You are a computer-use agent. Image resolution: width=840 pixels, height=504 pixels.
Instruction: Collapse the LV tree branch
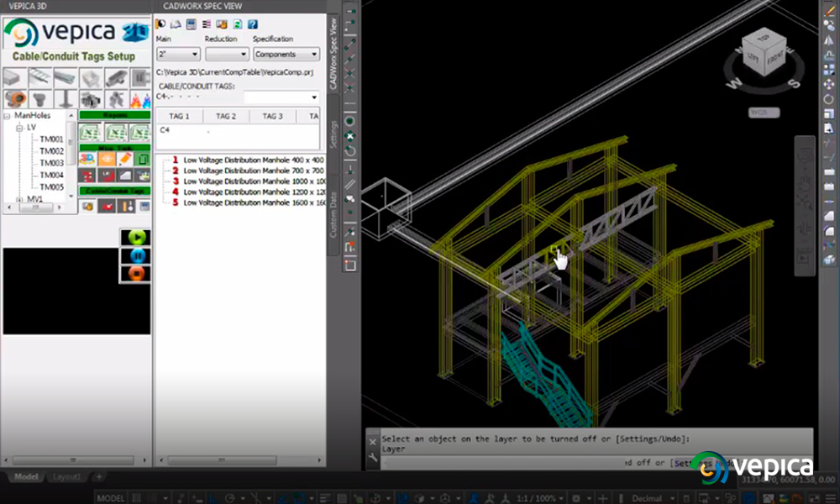click(19, 128)
